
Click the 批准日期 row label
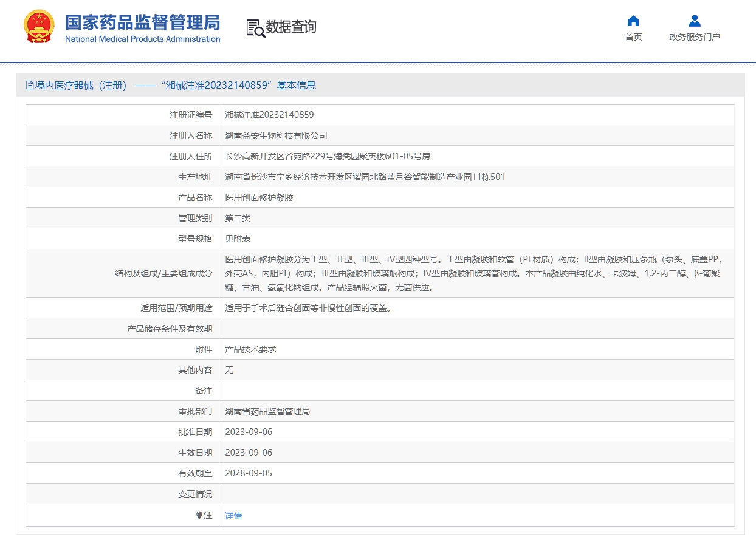pos(195,432)
